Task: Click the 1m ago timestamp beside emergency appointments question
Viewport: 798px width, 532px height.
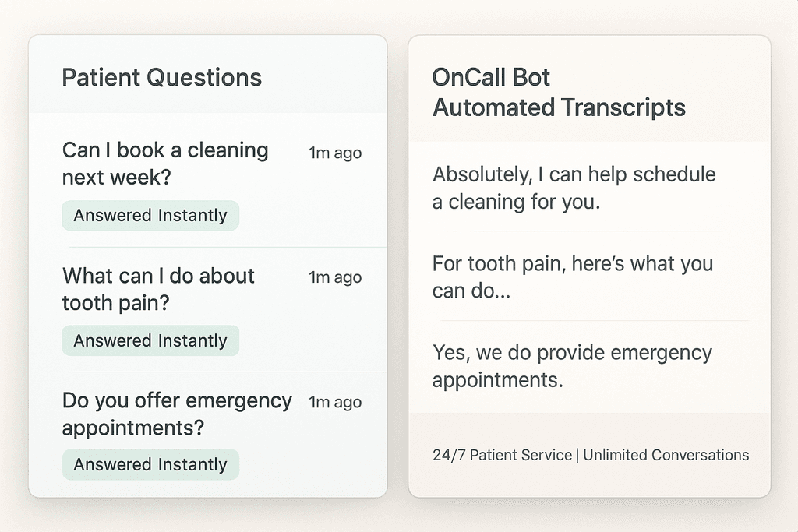Action: point(335,402)
